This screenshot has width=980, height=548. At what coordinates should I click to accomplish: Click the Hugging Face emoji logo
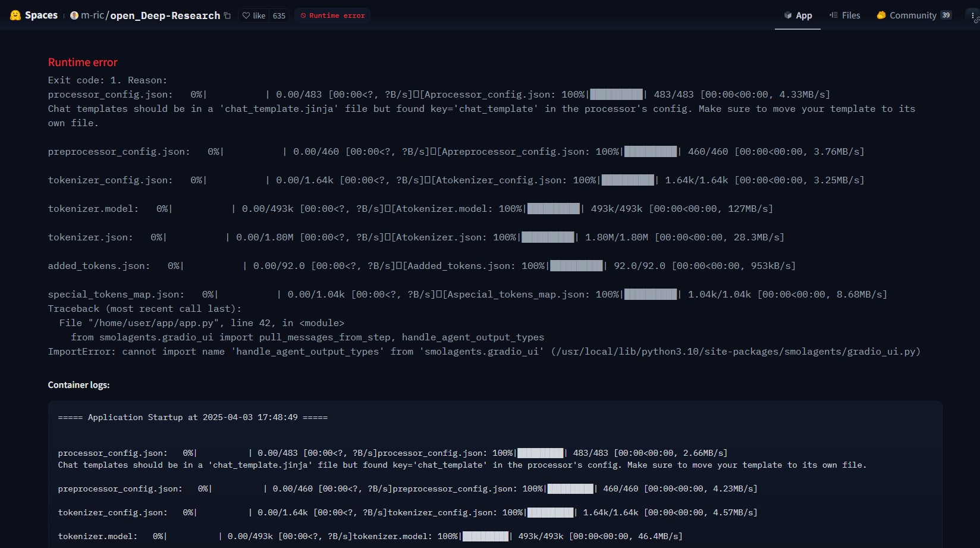pos(15,15)
